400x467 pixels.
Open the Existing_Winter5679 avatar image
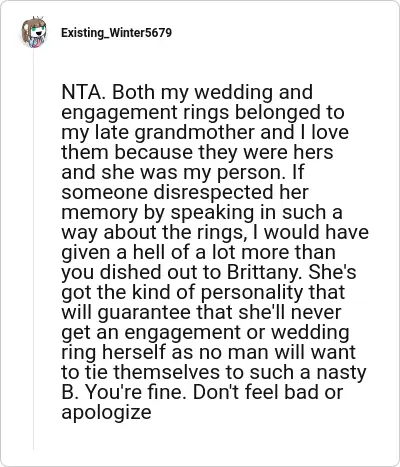(x=34, y=32)
